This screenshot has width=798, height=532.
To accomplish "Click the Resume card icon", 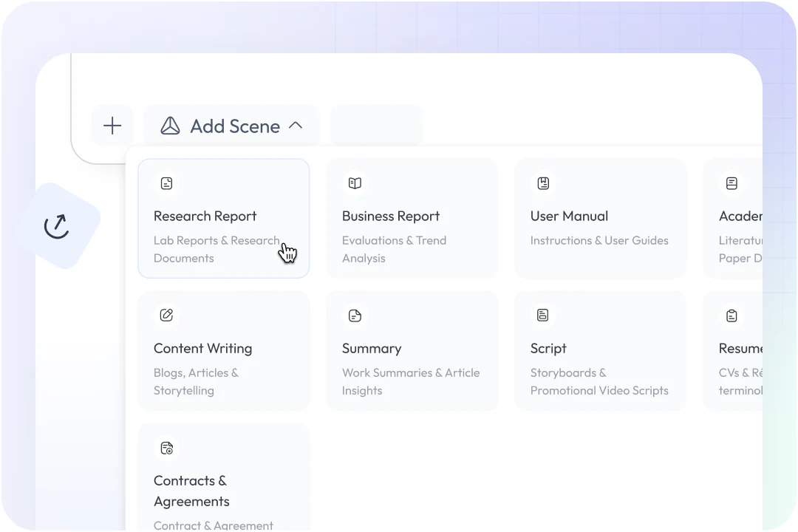I will [731, 316].
